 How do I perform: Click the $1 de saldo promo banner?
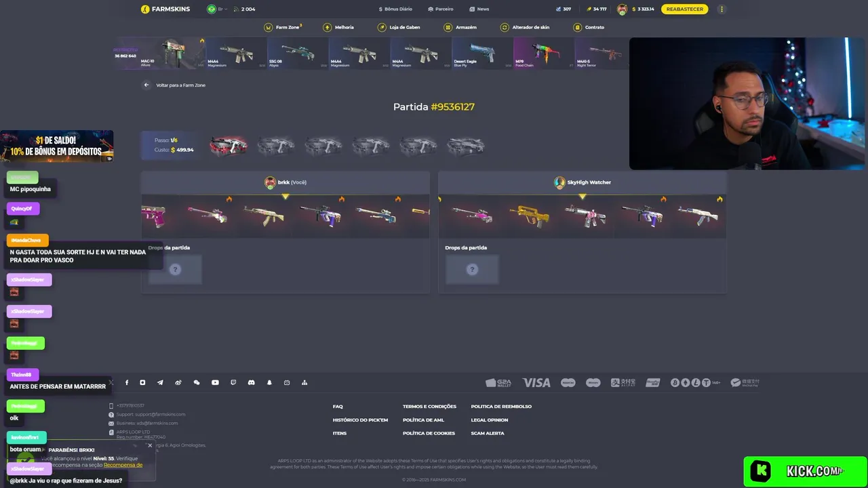57,146
